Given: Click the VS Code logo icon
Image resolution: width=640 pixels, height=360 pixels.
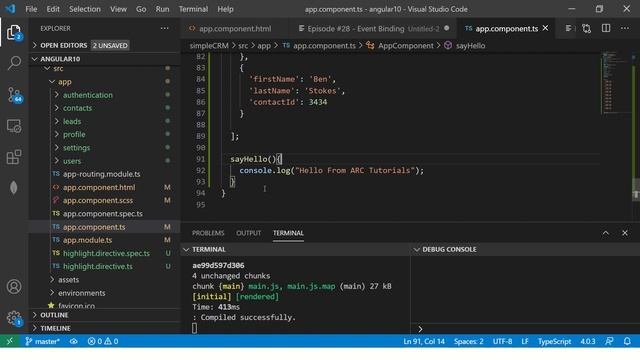Looking at the screenshot, I should tap(10, 9).
